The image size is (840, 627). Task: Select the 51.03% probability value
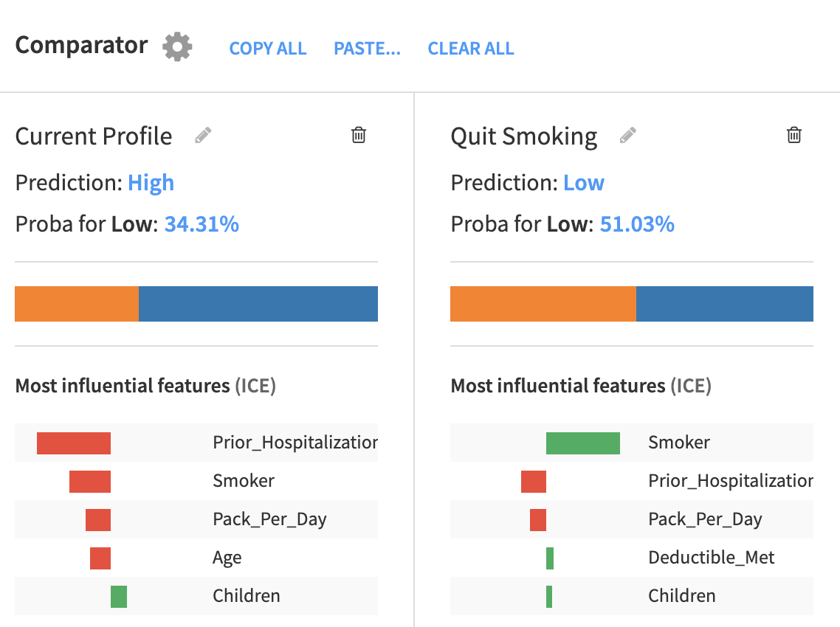point(637,224)
